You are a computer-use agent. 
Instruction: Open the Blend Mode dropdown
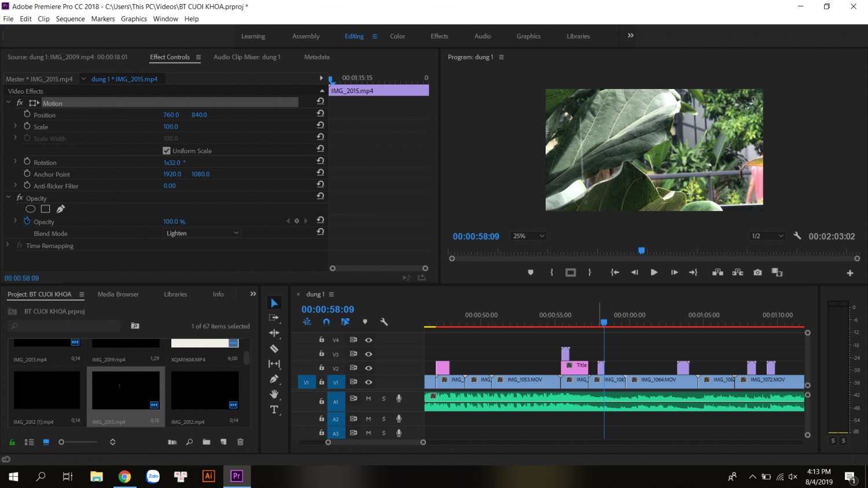pyautogui.click(x=201, y=233)
